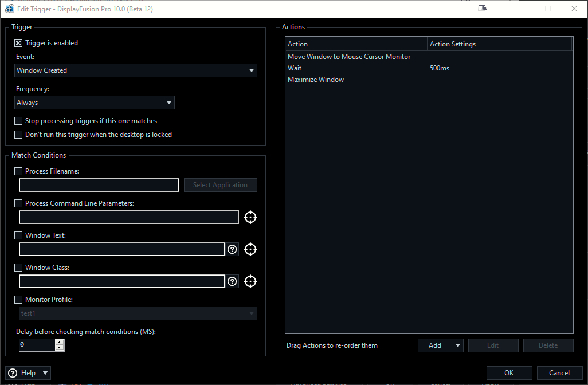Open the Add action dropdown
This screenshot has width=588, height=385.
coord(441,345)
